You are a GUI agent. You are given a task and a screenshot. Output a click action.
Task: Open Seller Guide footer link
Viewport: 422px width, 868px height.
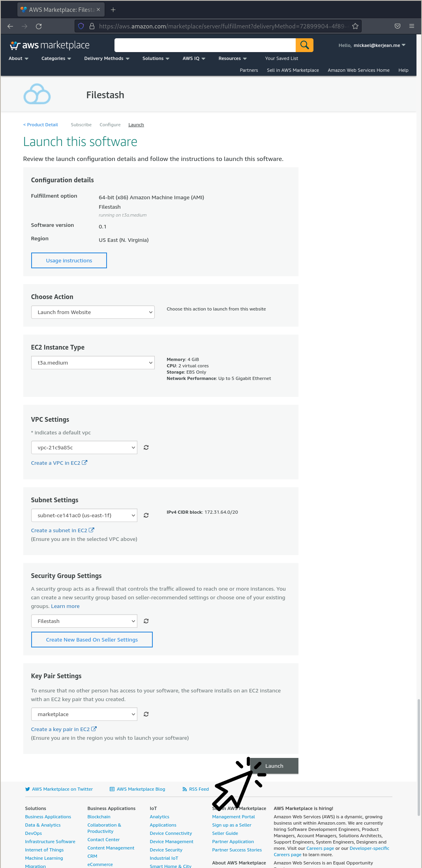pos(225,833)
